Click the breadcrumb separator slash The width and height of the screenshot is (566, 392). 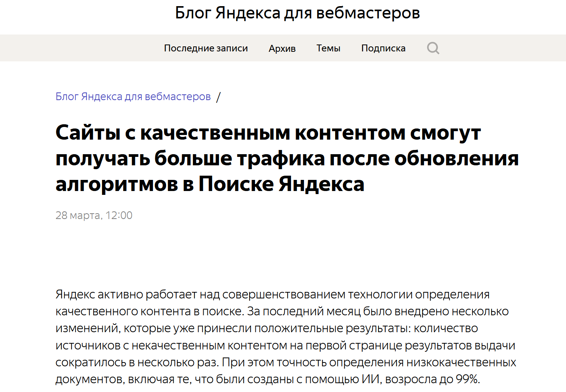click(219, 97)
